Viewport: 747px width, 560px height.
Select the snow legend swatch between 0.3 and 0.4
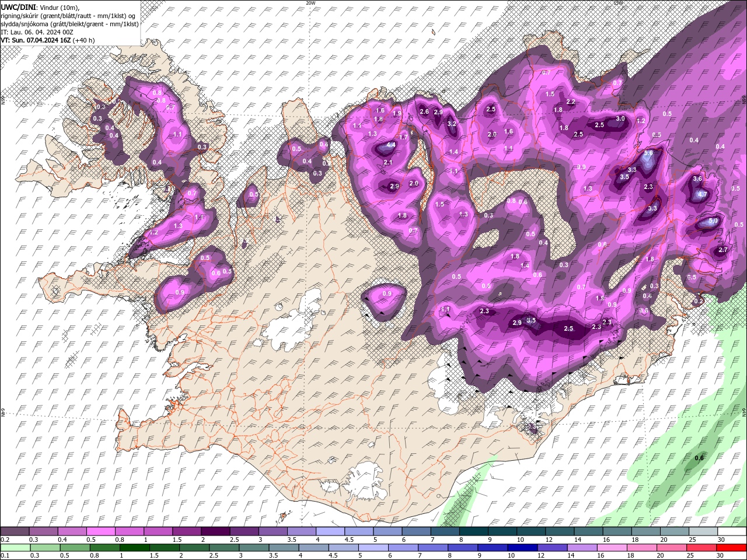[43, 531]
